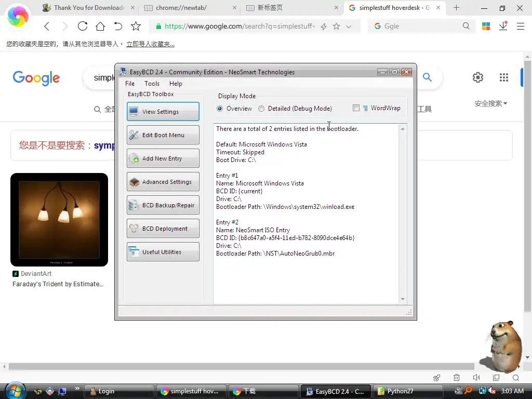
Task: Click Faraday's Trident by Estimate link
Action: [58, 284]
